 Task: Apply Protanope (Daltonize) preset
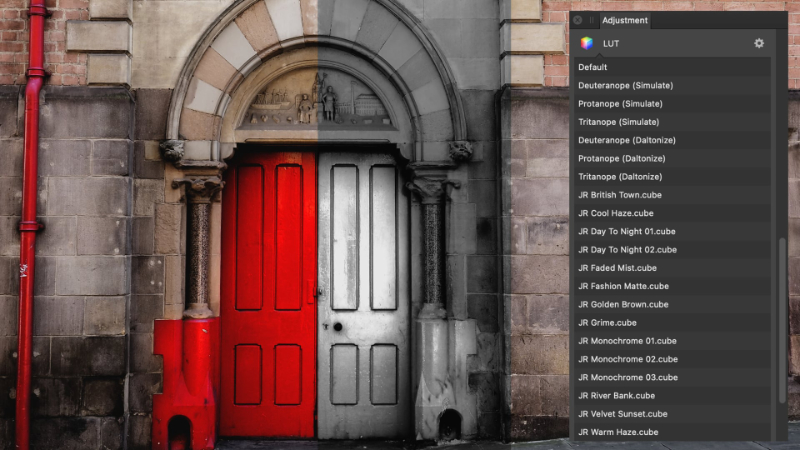[x=672, y=159]
